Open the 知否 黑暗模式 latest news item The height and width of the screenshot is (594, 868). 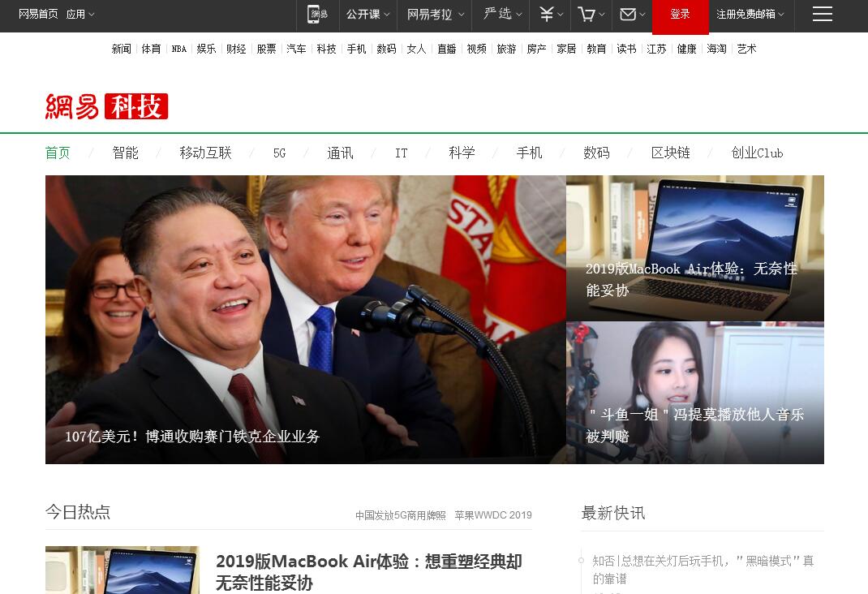(x=703, y=570)
